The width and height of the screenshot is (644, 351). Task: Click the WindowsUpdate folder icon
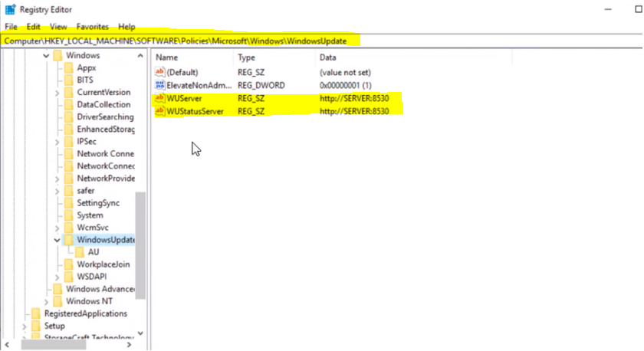point(69,240)
